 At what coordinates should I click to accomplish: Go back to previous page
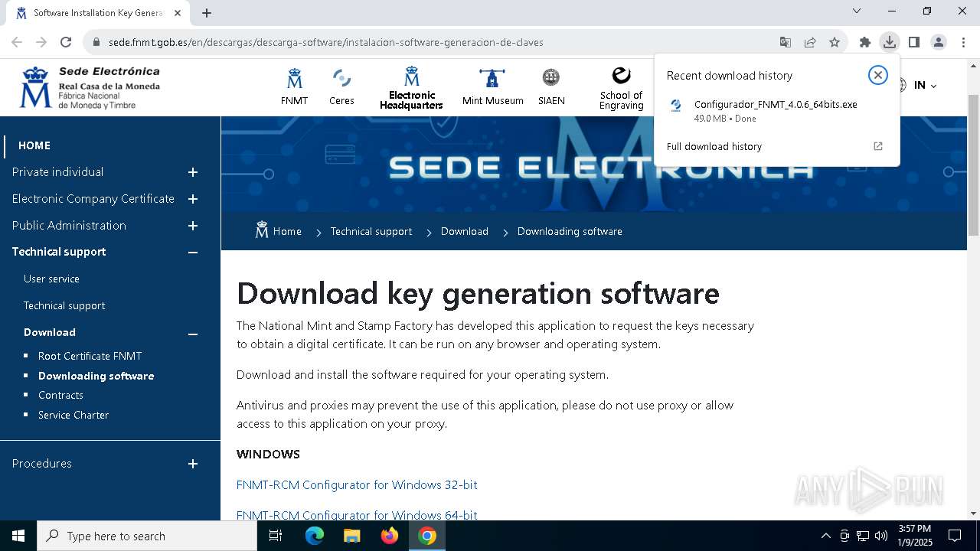(x=17, y=42)
